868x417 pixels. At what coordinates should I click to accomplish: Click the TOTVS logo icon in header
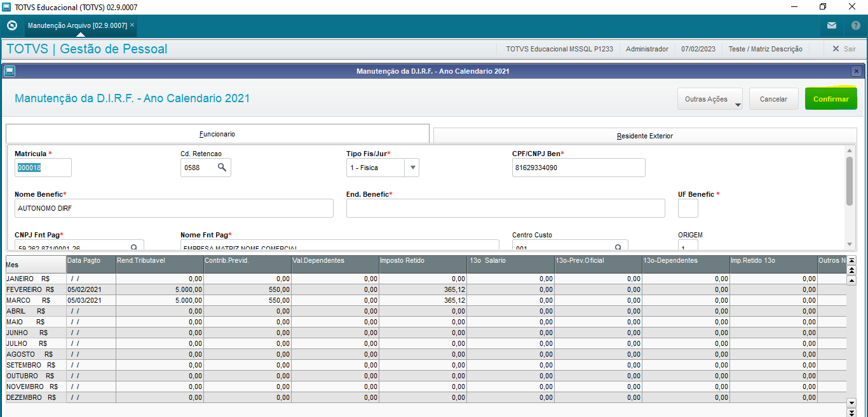coord(11,25)
